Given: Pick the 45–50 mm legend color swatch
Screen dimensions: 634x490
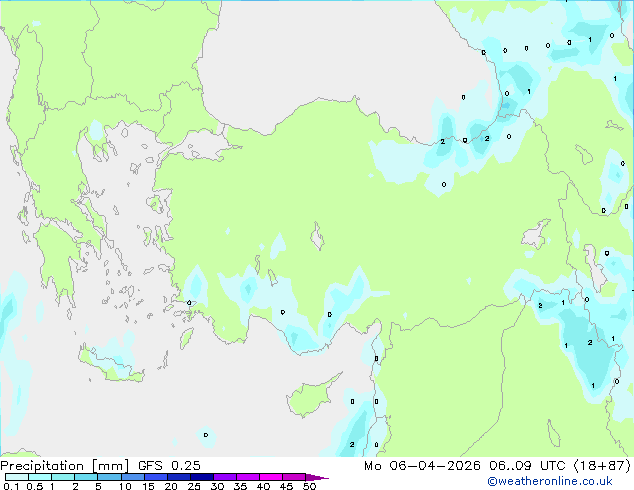Looking at the screenshot, I should 294,477.
